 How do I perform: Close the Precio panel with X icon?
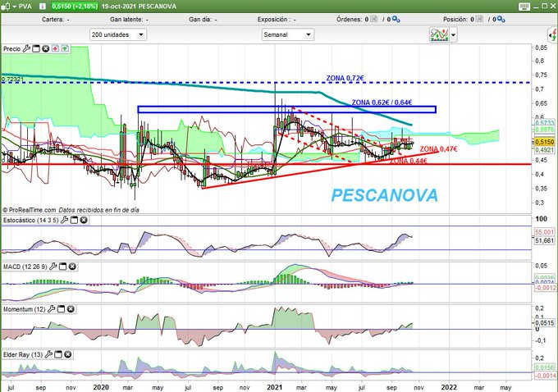(46, 48)
